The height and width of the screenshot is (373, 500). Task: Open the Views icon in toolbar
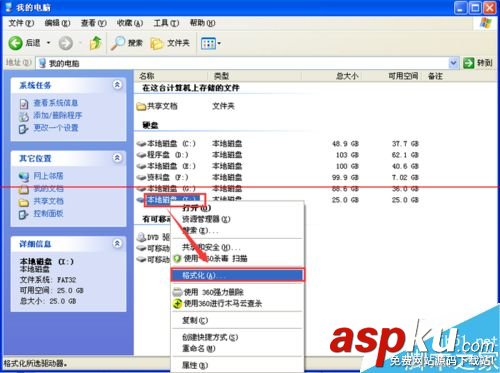pyautogui.click(x=208, y=43)
